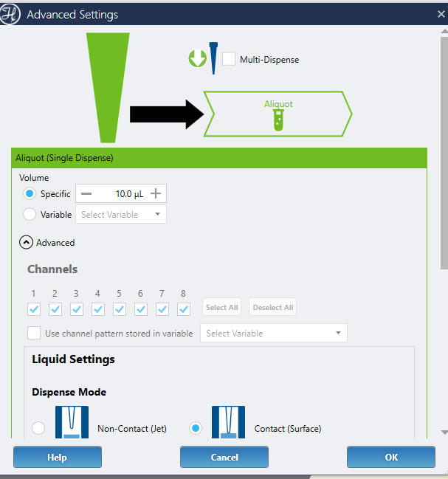Uncheck channel 1 checkbox
The width and height of the screenshot is (448, 479).
(34, 309)
